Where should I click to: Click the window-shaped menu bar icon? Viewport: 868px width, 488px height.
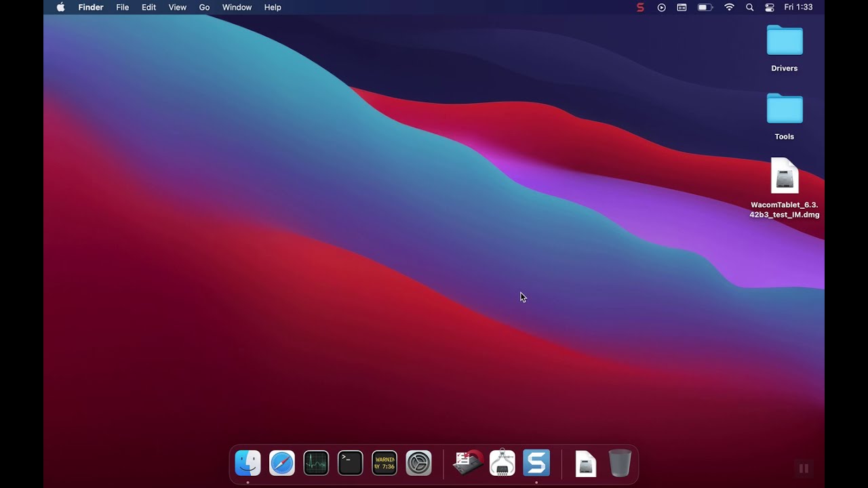tap(682, 7)
